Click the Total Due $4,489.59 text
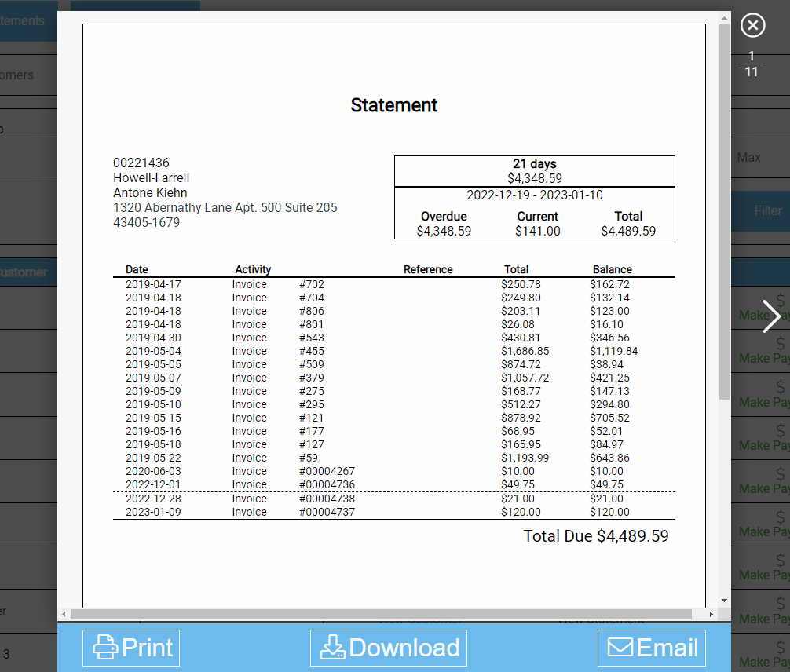Screen dimensions: 790x672 596,536
